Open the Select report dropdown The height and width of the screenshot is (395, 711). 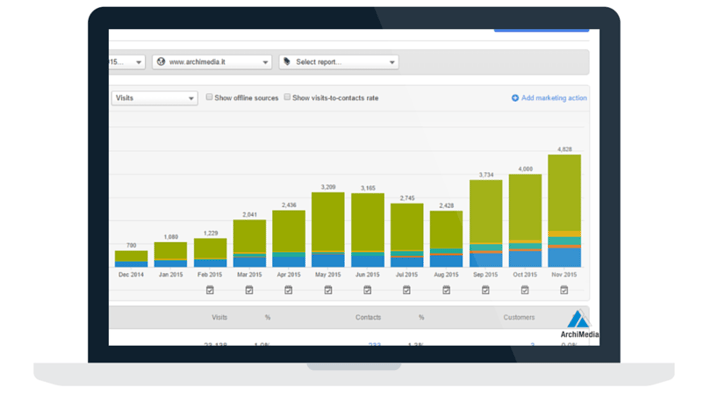[339, 62]
